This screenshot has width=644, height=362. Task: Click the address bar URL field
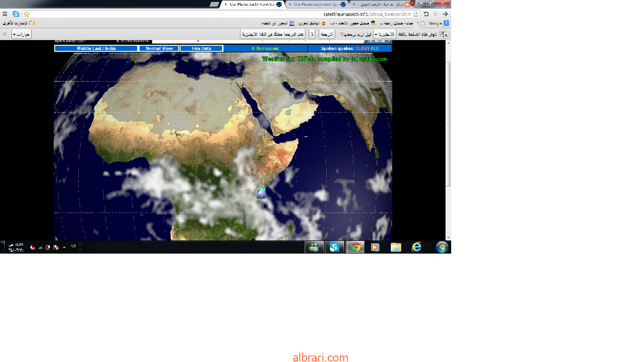coord(221,14)
